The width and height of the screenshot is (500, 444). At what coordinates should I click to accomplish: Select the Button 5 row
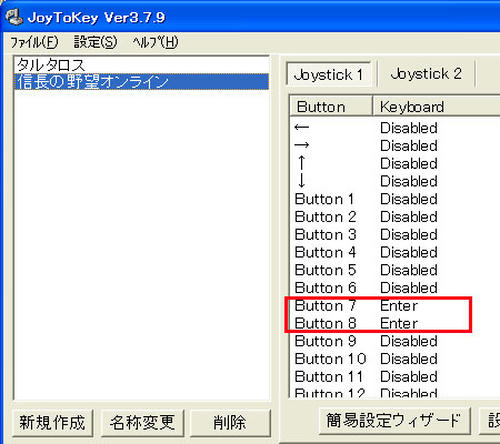click(395, 270)
